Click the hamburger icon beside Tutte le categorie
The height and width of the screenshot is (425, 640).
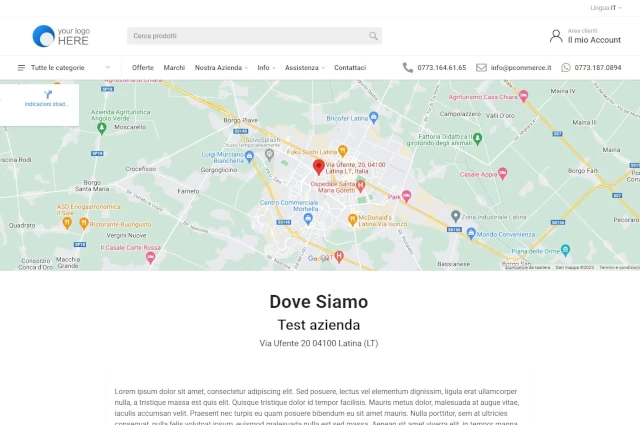click(21, 68)
